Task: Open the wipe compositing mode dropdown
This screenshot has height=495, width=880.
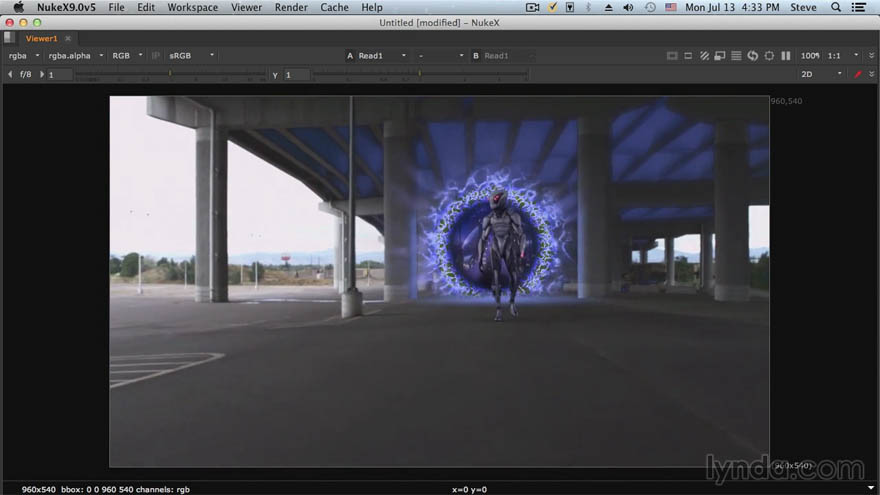Action: 441,56
